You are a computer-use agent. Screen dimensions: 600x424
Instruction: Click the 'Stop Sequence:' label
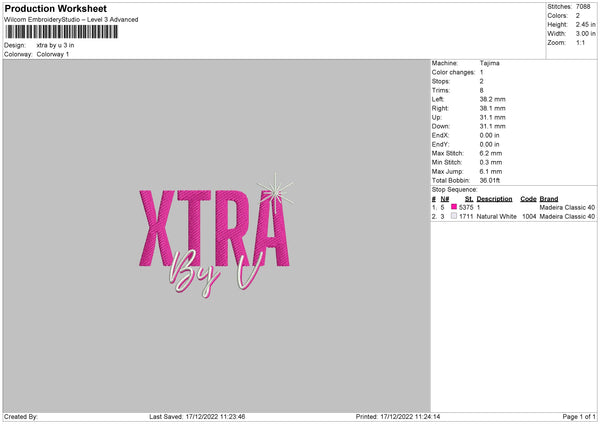click(455, 190)
